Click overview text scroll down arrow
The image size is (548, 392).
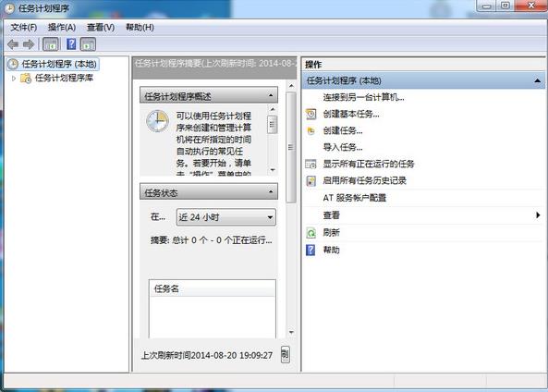(273, 170)
